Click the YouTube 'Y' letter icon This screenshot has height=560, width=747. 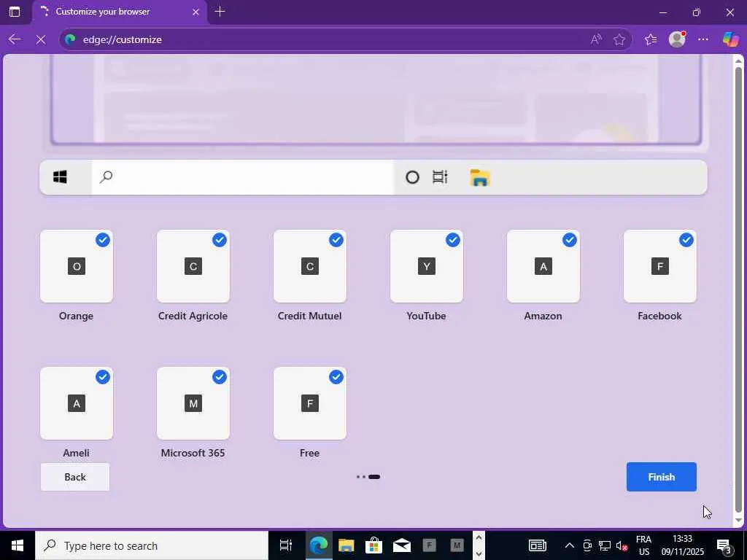pos(426,266)
